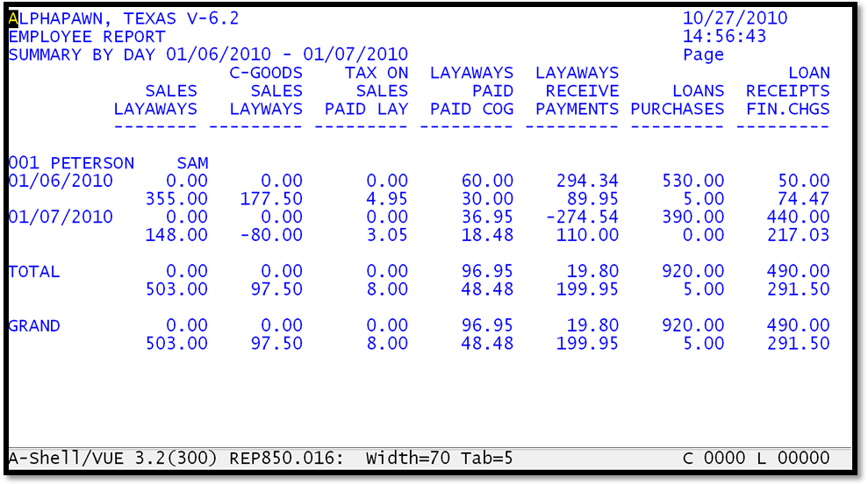Select employee 001 PETERSON SAM
This screenshot has height=484, width=868.
(108, 163)
